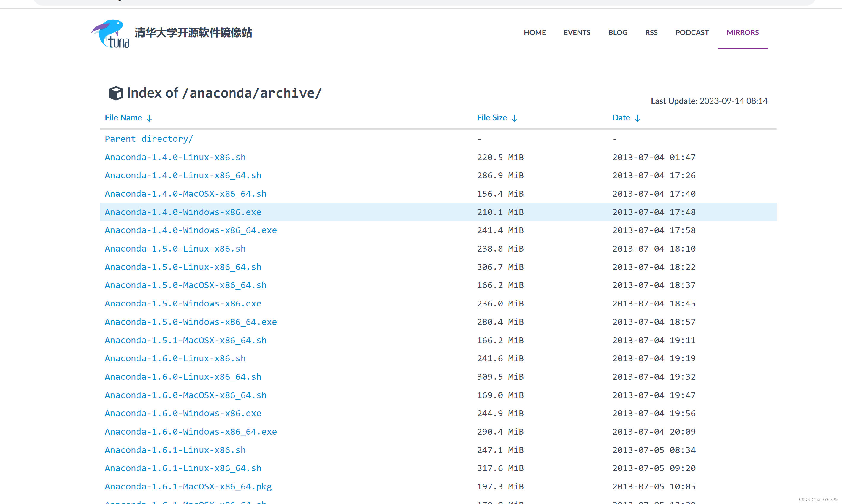The height and width of the screenshot is (504, 842).
Task: Download Anaconda-1.4.0-MacOSX-x86_64.sh
Action: [185, 194]
